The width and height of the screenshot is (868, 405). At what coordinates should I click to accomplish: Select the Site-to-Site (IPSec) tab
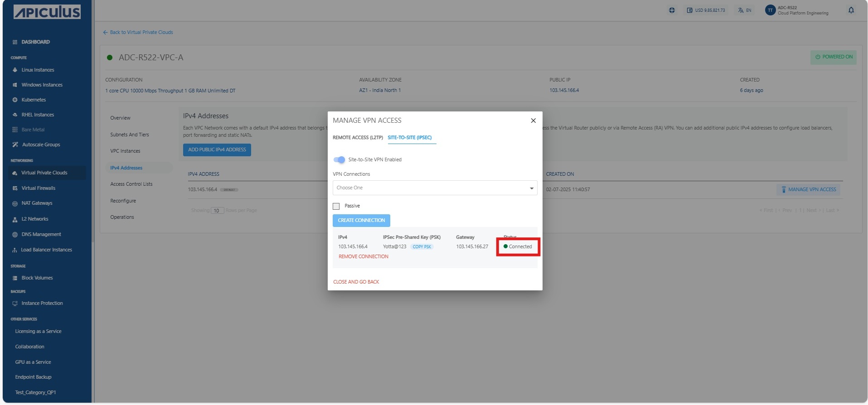(409, 137)
